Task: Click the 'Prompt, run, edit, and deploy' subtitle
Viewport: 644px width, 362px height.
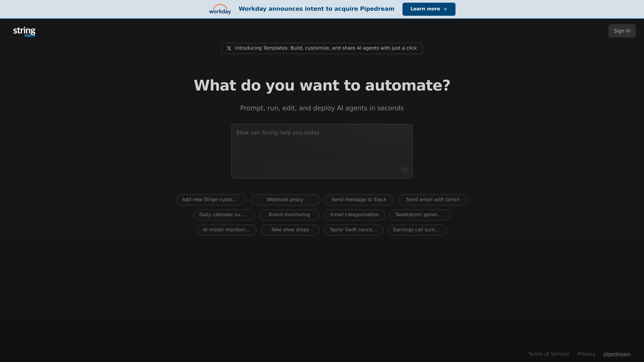Action: [322, 108]
